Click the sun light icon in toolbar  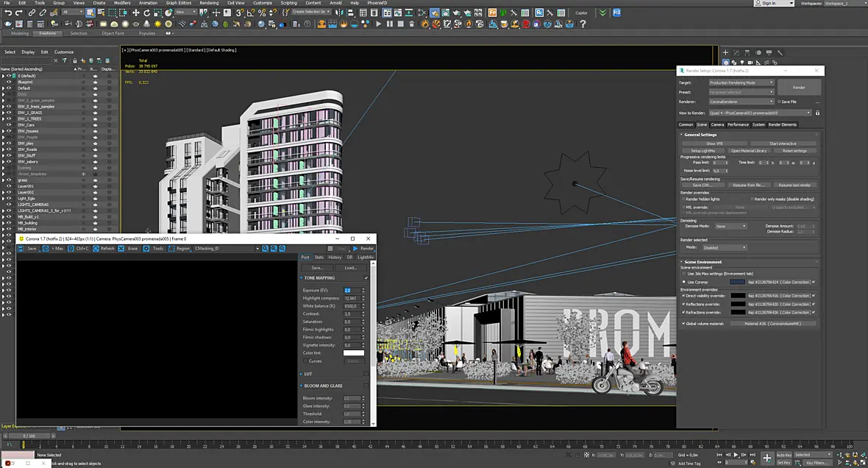click(x=157, y=24)
